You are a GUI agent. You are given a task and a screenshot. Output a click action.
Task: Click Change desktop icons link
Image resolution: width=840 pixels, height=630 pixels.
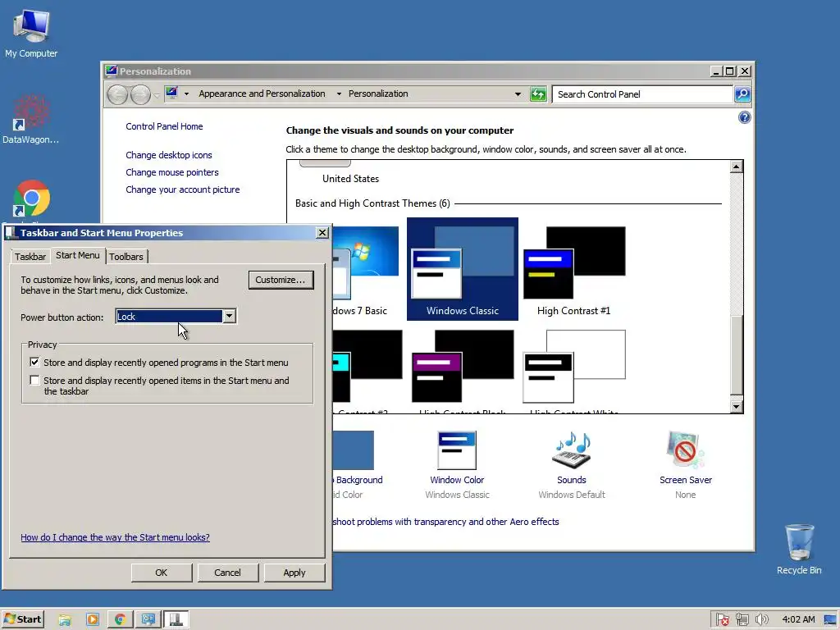coord(169,155)
